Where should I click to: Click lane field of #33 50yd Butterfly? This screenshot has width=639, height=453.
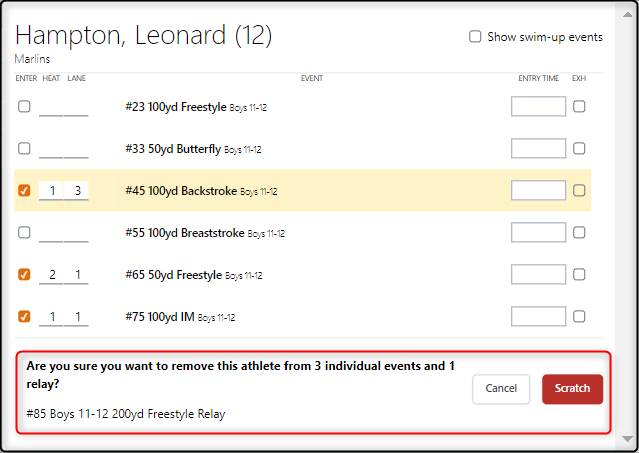(x=76, y=149)
